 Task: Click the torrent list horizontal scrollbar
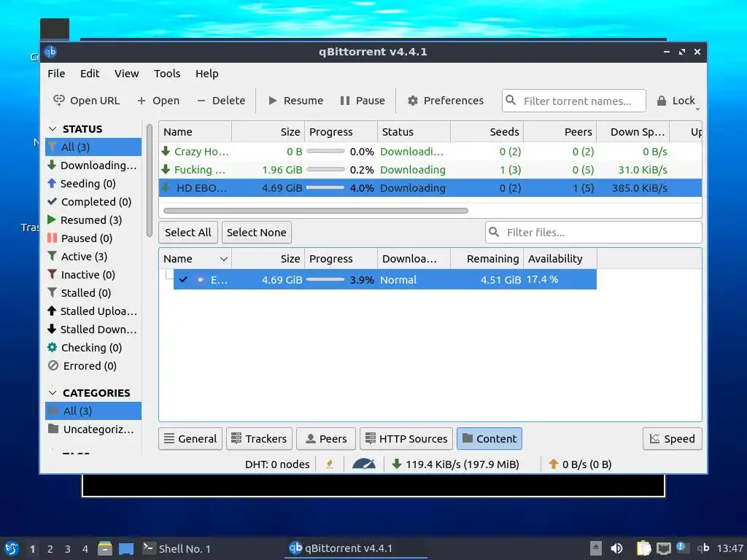pos(315,211)
